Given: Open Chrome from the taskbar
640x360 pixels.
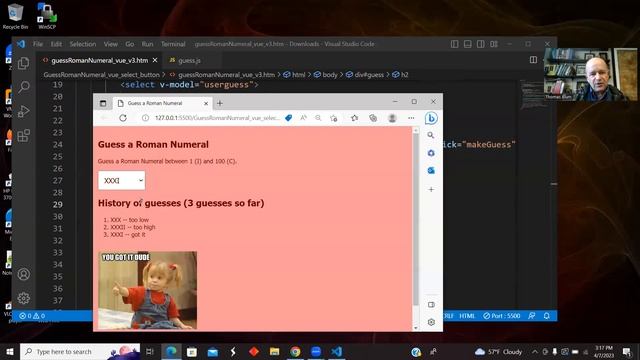Looking at the screenshot, I should coord(295,351).
